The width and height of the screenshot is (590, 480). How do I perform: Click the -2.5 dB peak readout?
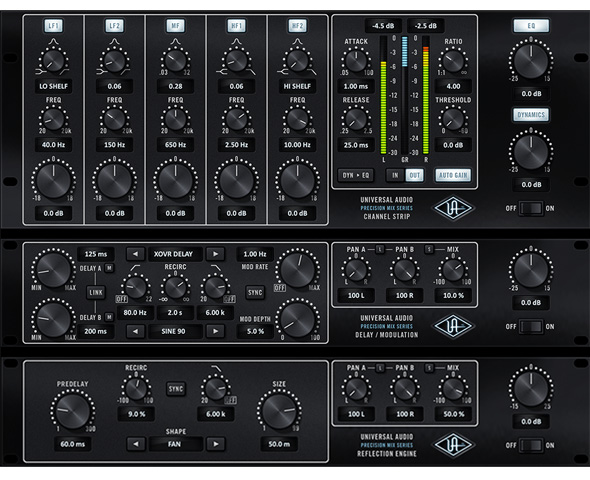tap(426, 26)
